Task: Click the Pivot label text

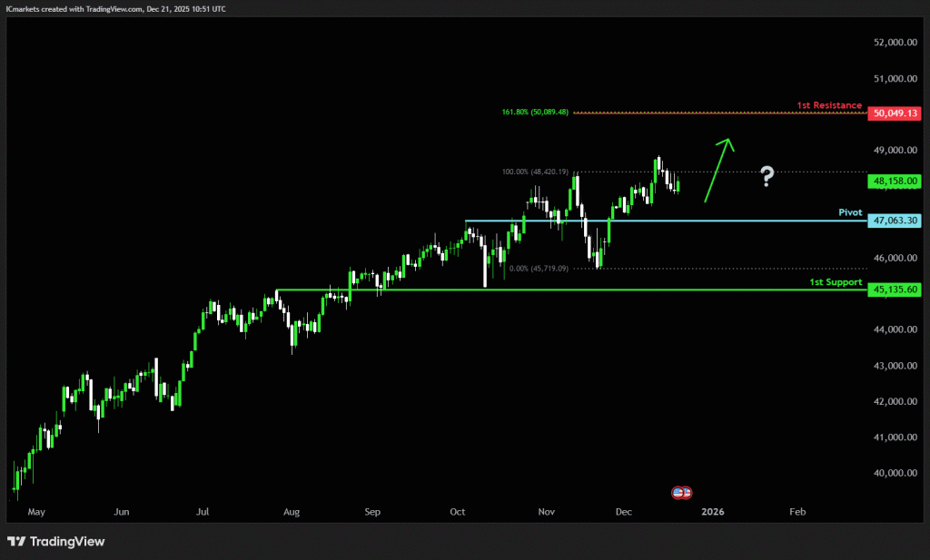Action: coord(849,212)
